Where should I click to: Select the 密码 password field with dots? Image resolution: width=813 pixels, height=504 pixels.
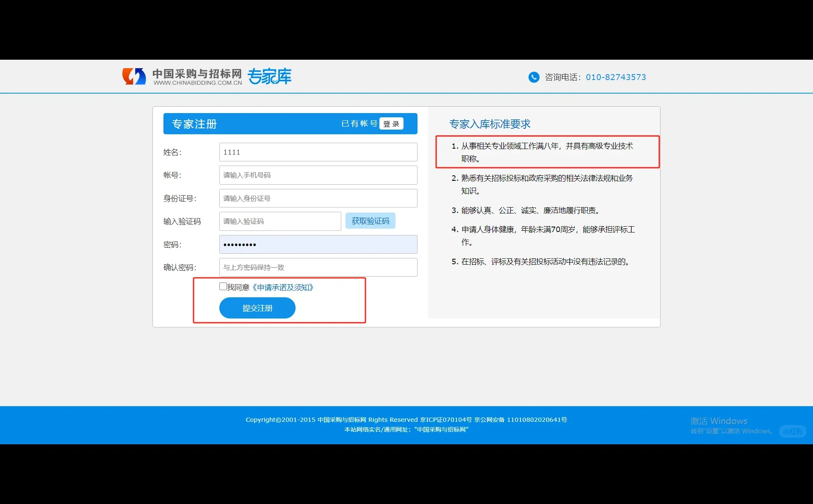318,244
